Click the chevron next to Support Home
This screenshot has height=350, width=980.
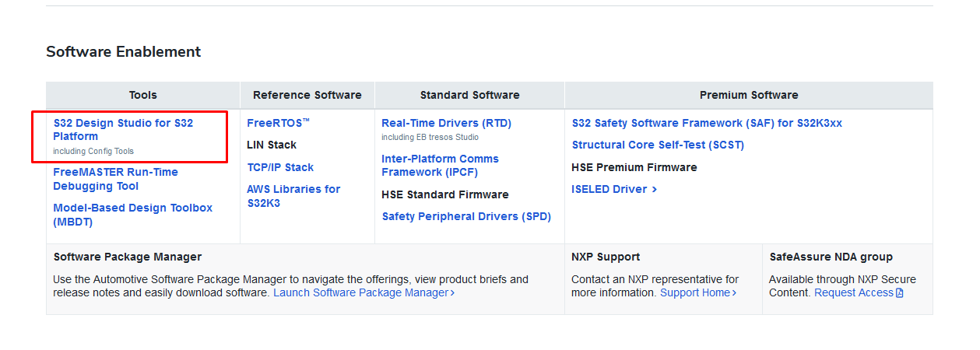coord(734,293)
